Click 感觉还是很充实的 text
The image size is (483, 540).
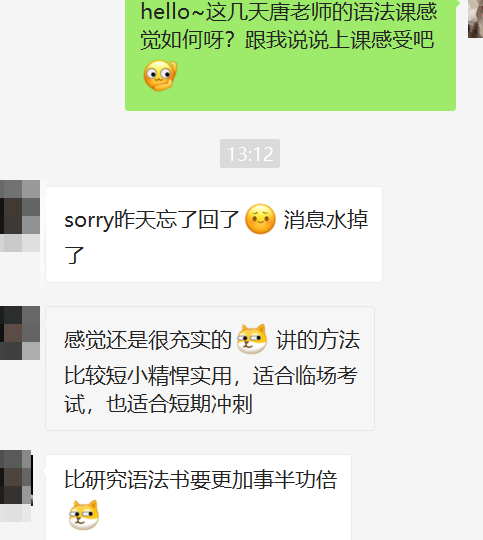click(x=148, y=339)
